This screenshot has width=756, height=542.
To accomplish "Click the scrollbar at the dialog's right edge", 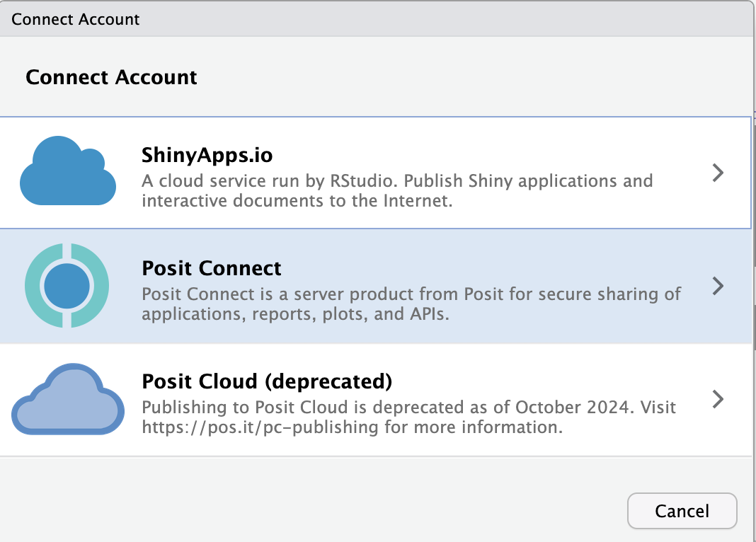I will [x=754, y=212].
